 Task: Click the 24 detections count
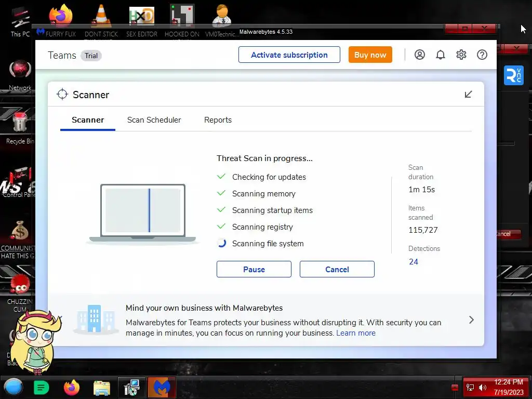(413, 262)
